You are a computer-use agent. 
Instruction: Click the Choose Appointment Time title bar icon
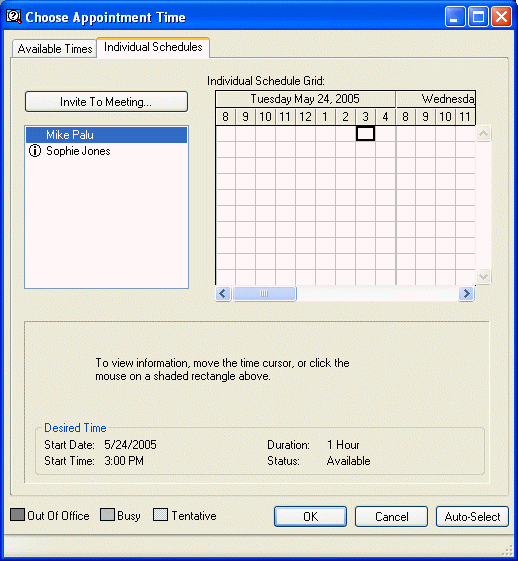click(14, 17)
